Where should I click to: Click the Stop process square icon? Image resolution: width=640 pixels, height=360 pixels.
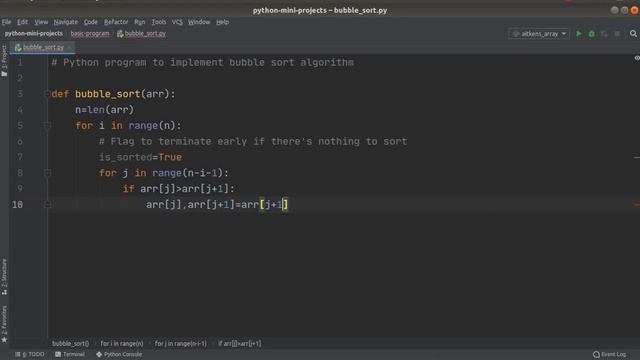click(x=617, y=34)
